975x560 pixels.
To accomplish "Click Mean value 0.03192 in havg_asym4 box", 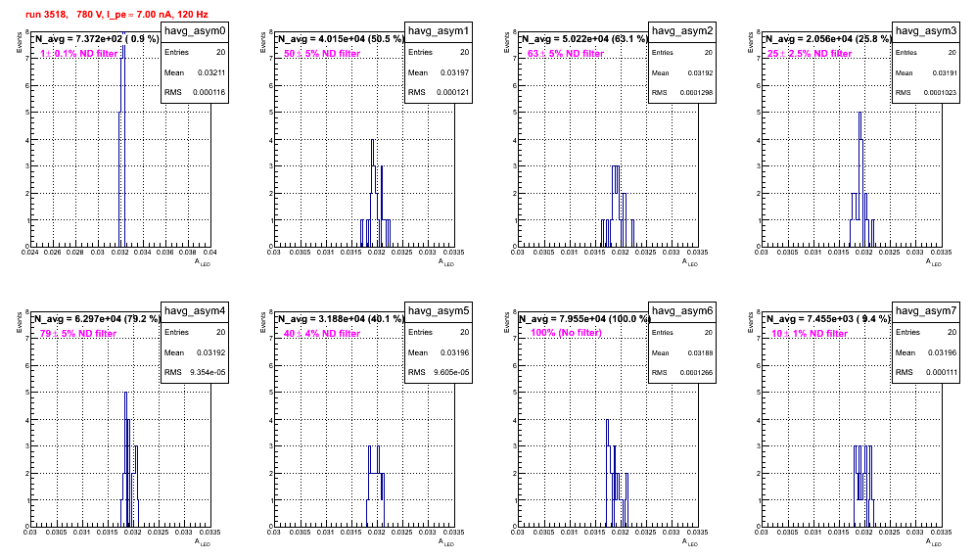I will pyautogui.click(x=211, y=352).
